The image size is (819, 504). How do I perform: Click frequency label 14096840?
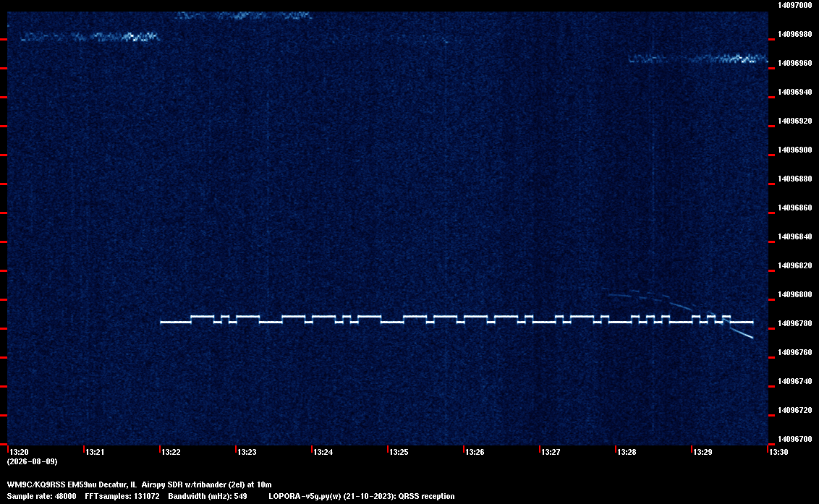point(795,237)
